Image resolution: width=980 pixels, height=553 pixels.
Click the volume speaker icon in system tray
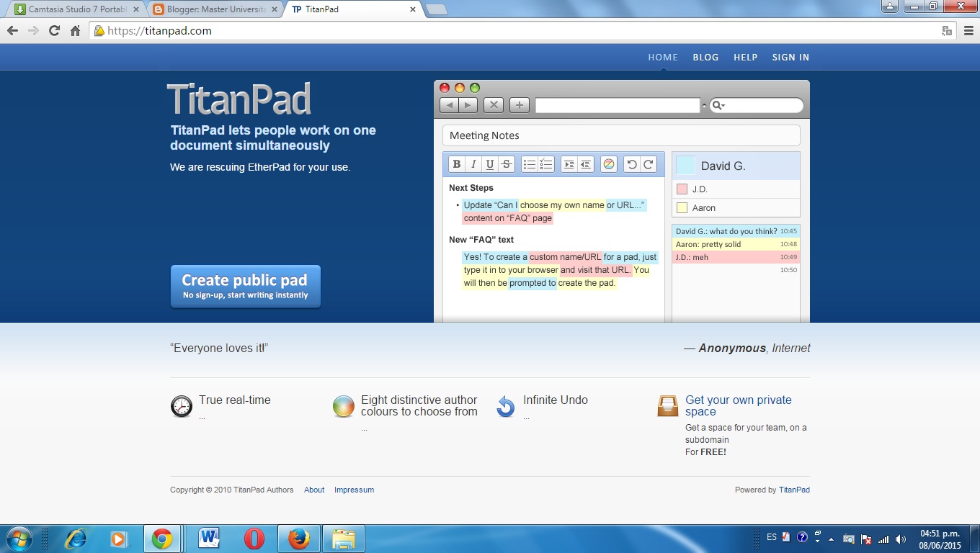[x=901, y=539]
